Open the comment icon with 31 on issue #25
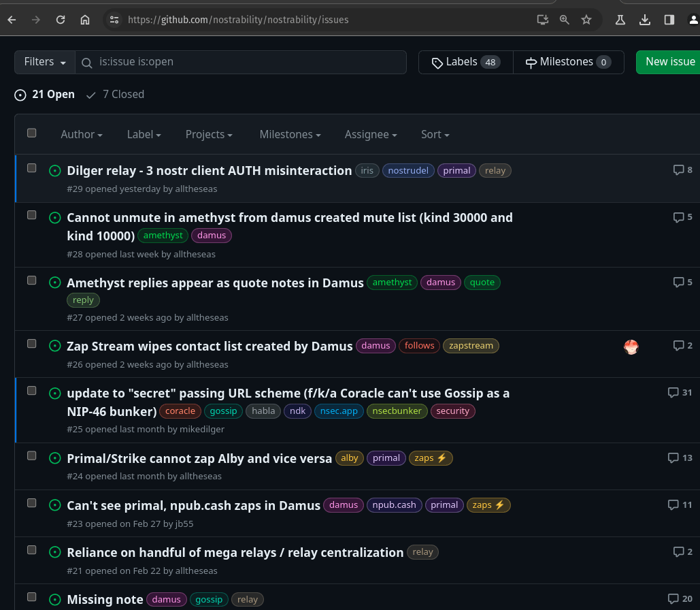 coord(680,392)
